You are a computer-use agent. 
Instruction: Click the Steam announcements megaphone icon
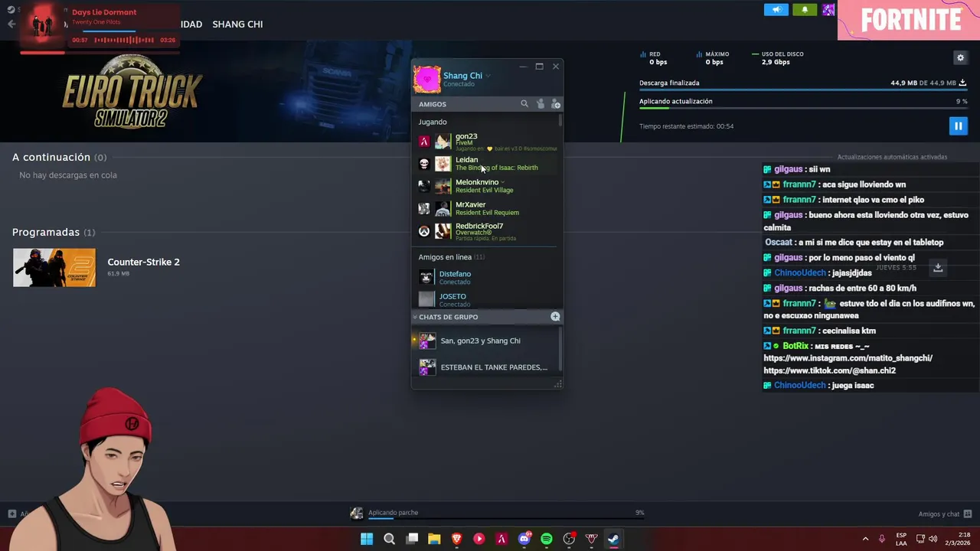pos(776,10)
